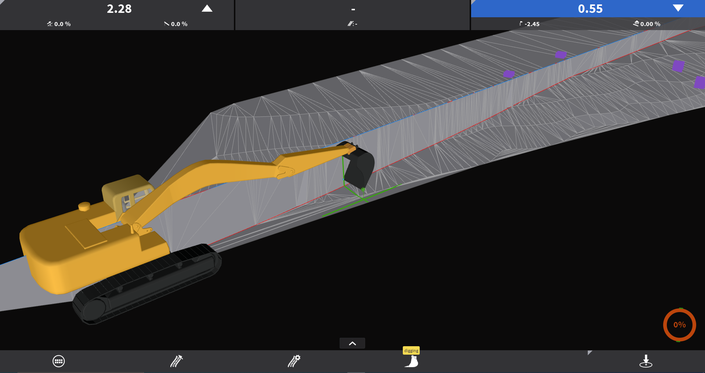Click the -2.45 offset readout
Viewport: 705px width, 373px height.
529,24
